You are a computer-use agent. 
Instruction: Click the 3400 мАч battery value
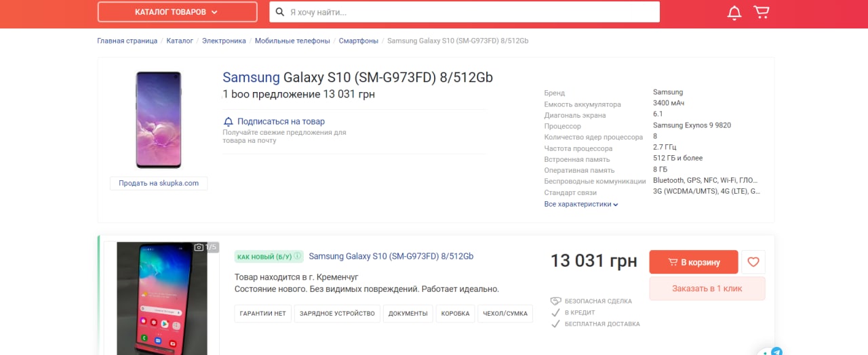point(669,103)
